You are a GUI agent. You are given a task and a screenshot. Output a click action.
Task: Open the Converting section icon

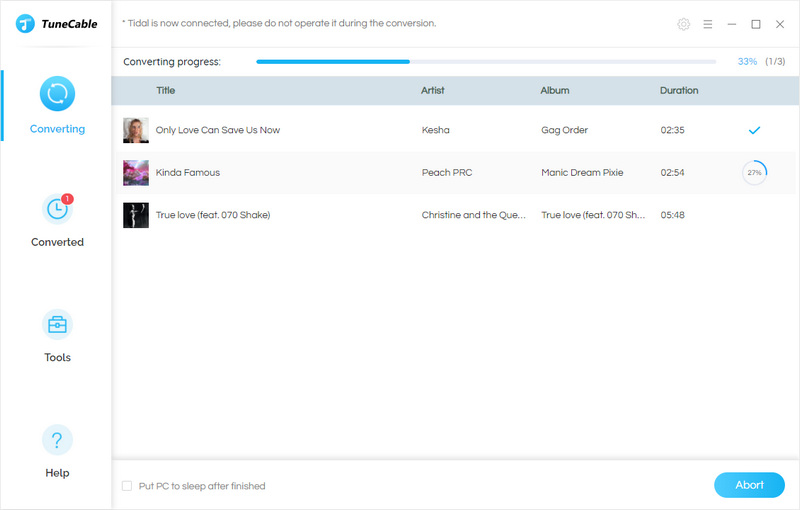click(57, 94)
